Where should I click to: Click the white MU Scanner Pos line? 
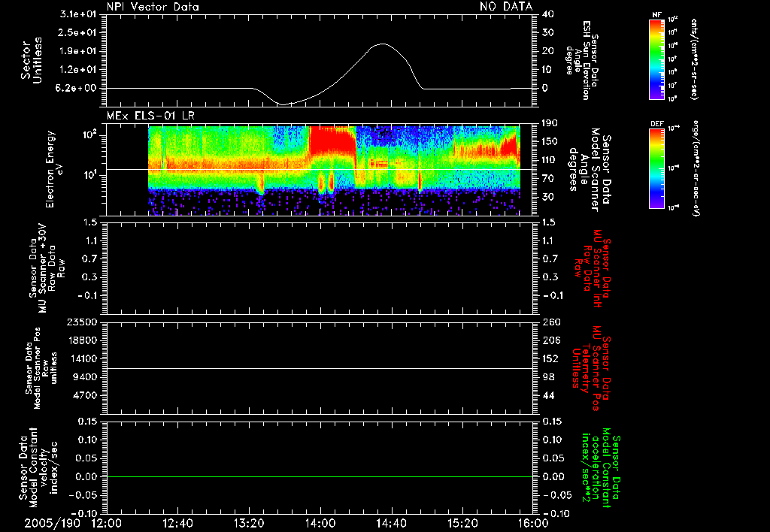(319, 368)
